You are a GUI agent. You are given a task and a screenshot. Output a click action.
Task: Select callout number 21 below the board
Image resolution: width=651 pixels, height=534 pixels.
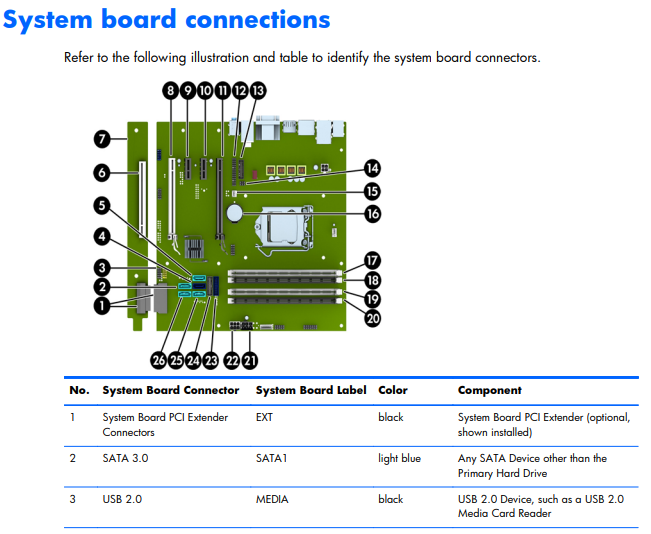250,360
